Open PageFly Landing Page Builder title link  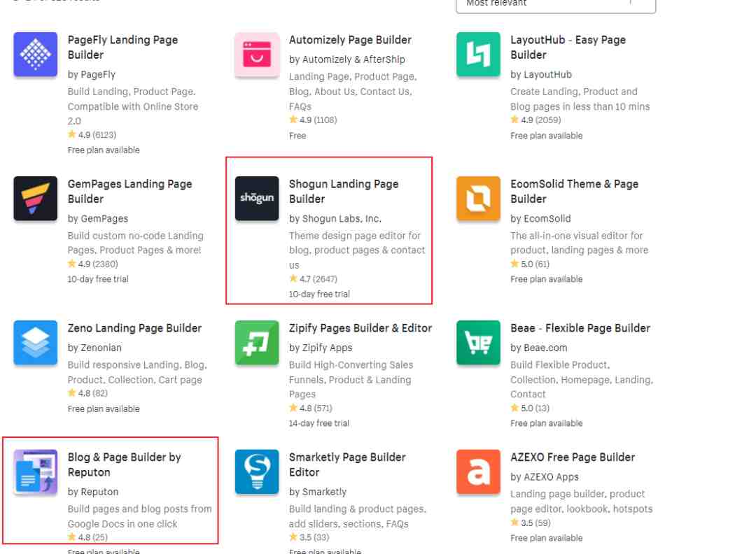click(x=122, y=47)
